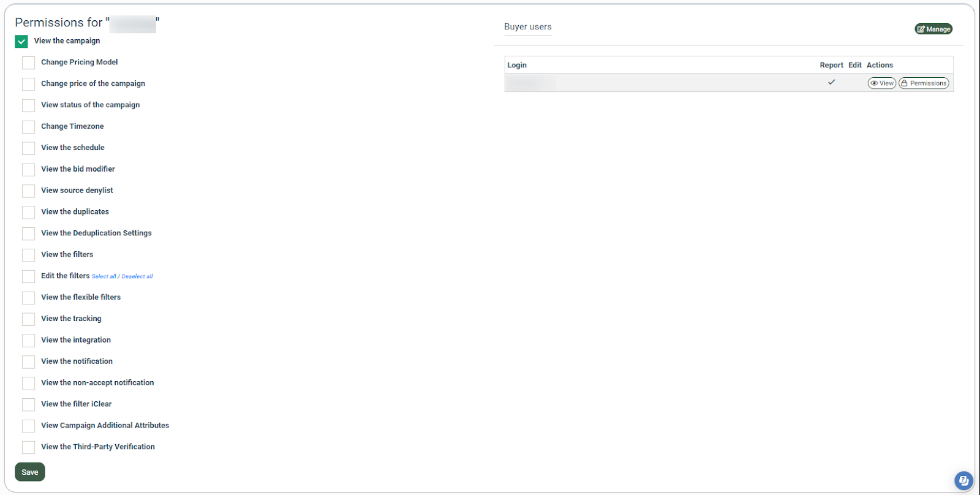This screenshot has width=980, height=495.
Task: Enable View the bid modifier permission
Action: 29,170
